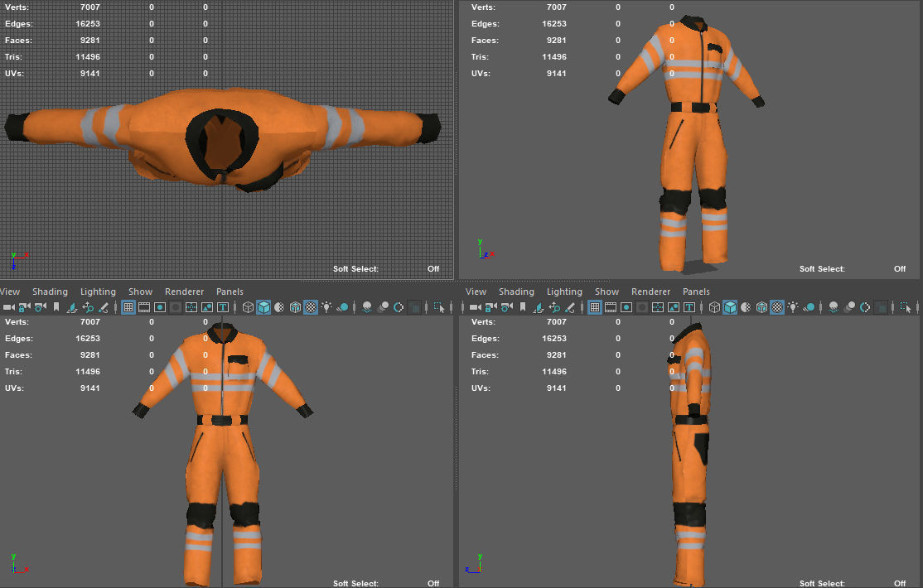Image resolution: width=923 pixels, height=588 pixels.
Task: Click Wireframe on Shaded icon in side-view panel
Action: tap(761, 307)
